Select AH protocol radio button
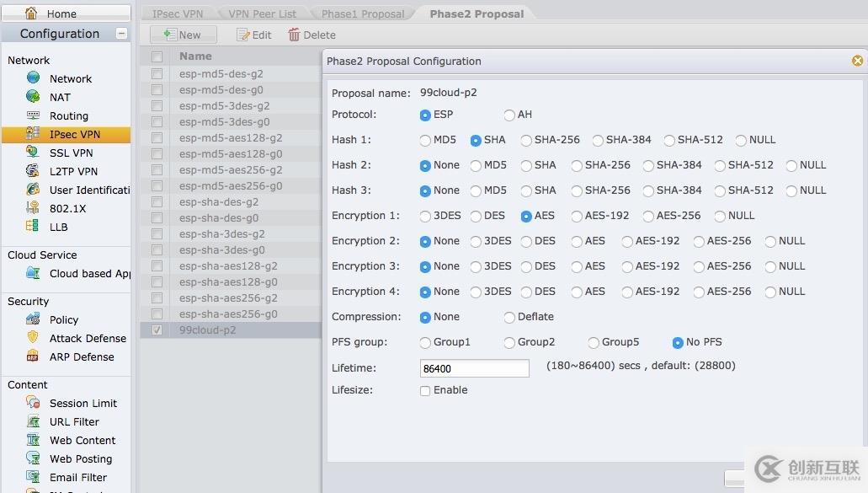This screenshot has height=493, width=868. point(509,115)
